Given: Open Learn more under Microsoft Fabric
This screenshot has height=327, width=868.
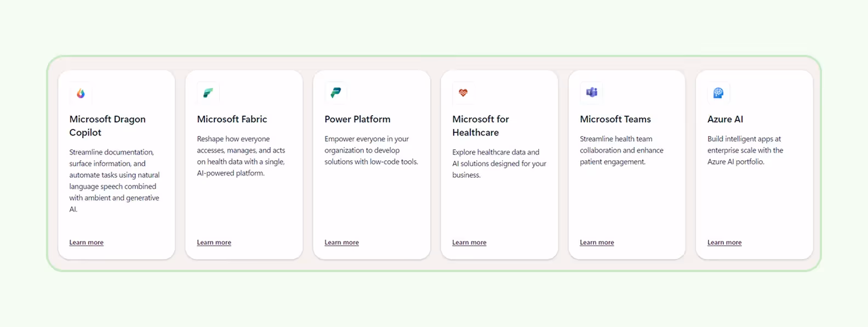Looking at the screenshot, I should click(214, 242).
